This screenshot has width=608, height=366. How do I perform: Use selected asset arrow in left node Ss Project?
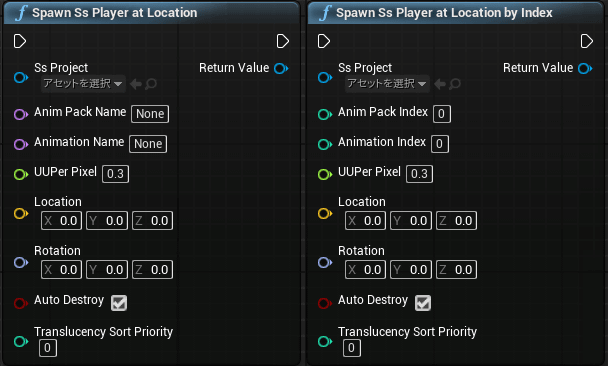click(x=136, y=84)
